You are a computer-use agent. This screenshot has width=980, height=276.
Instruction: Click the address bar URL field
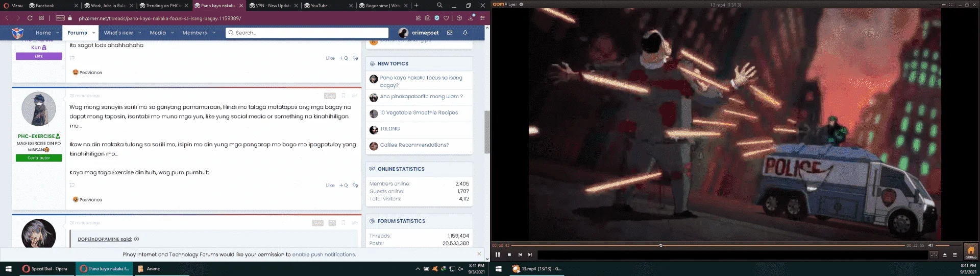click(x=240, y=18)
